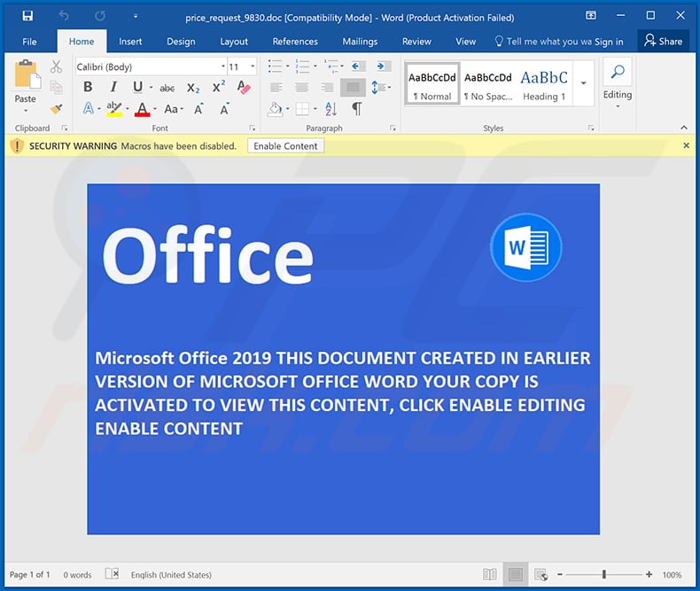Click the Shading paint bucket icon
The image size is (700, 591).
pos(276,108)
